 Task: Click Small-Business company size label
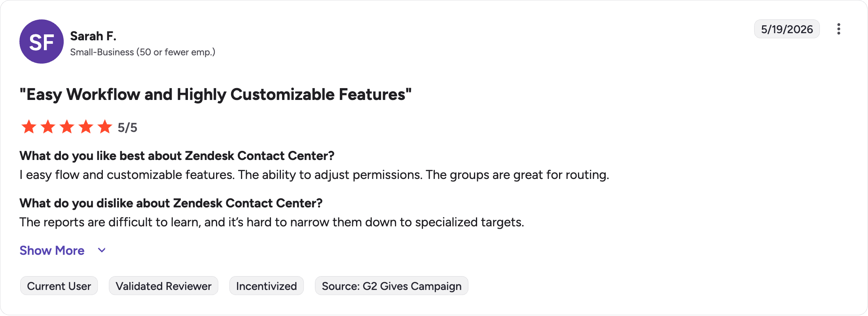pyautogui.click(x=142, y=52)
